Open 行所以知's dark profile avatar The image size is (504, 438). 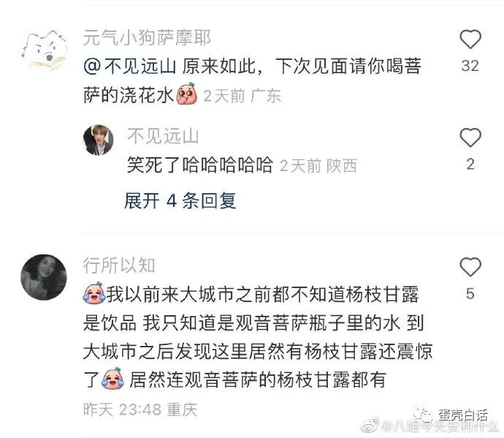pos(44,277)
